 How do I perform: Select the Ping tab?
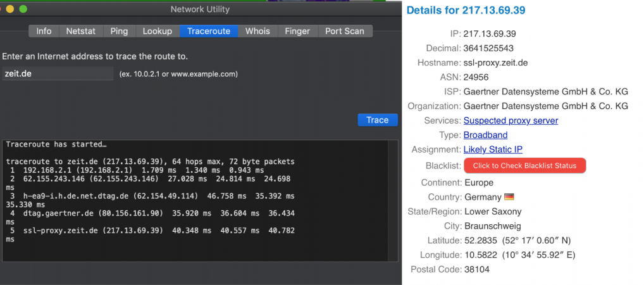pos(119,31)
